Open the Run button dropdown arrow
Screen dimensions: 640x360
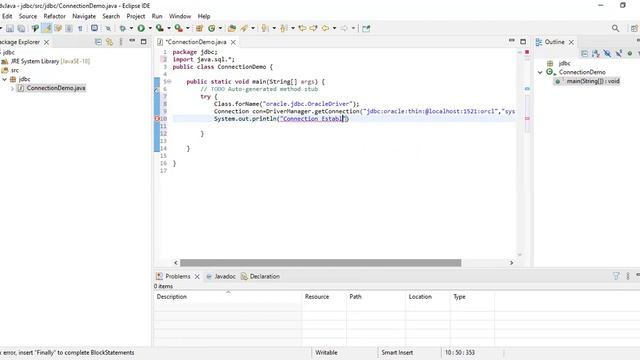(150, 28)
